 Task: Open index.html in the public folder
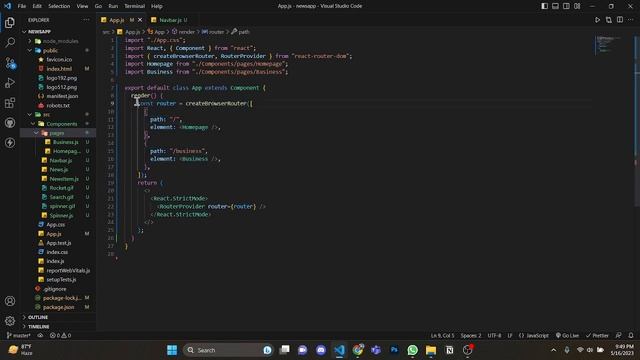pyautogui.click(x=59, y=69)
